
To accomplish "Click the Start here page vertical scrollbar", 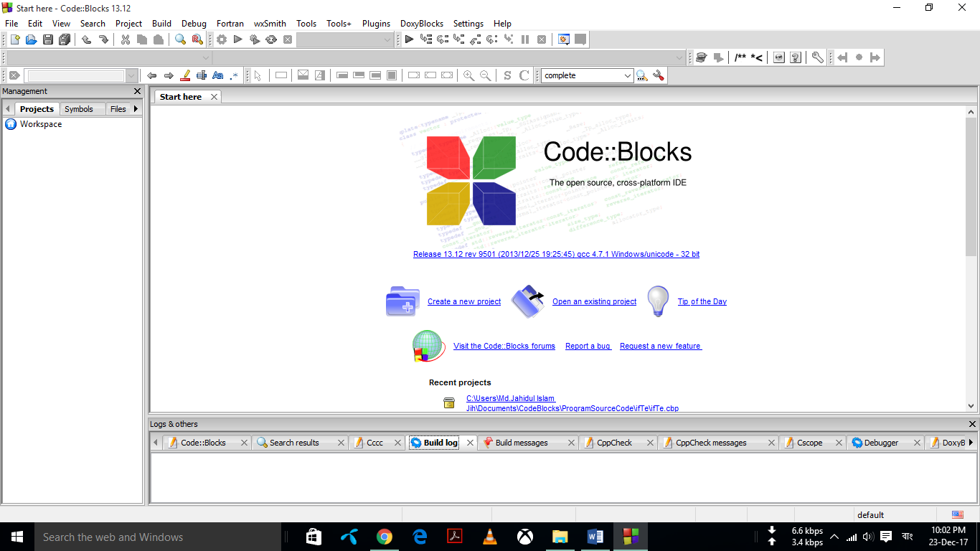I will [971, 258].
